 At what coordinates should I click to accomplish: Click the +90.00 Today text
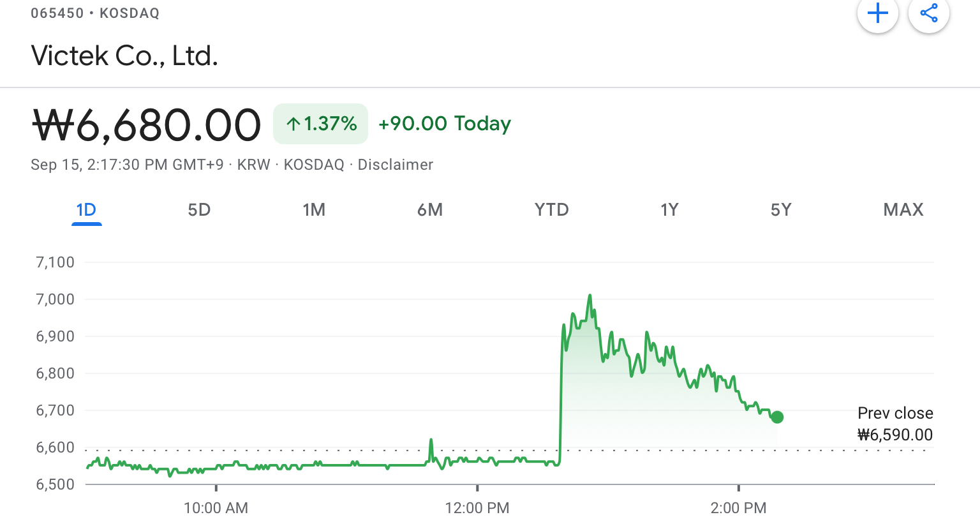click(x=445, y=124)
